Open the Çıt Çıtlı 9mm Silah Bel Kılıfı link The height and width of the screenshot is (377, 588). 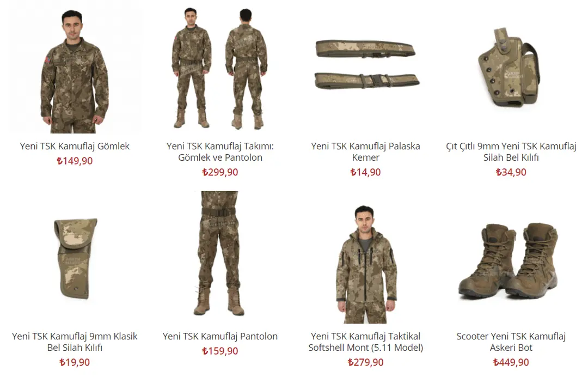[511, 151]
